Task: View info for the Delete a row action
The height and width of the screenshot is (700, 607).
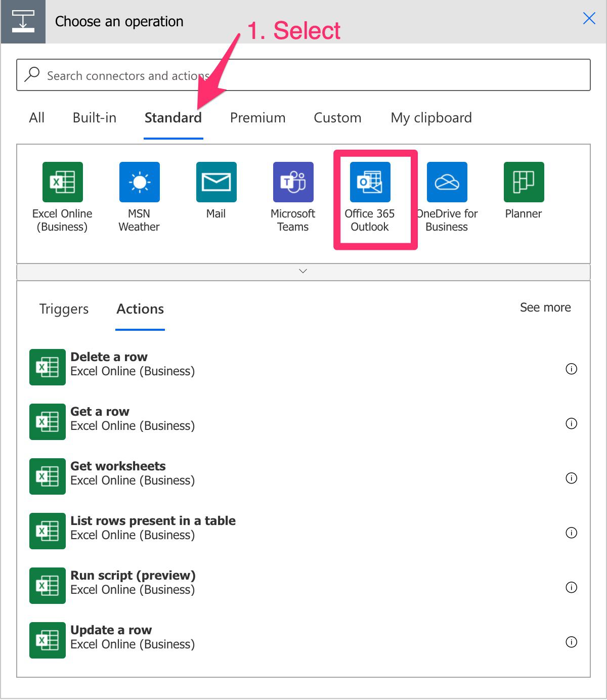Action: point(571,369)
